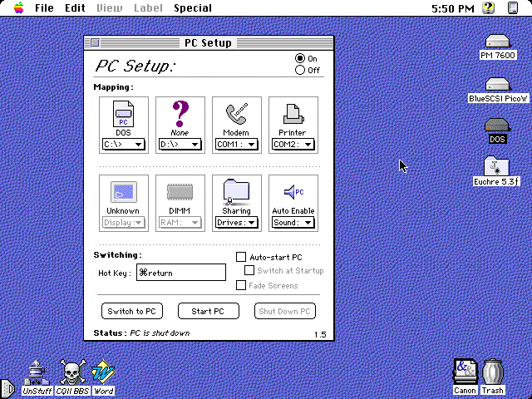Open the RAM: dropdown
Image resolution: width=532 pixels, height=399 pixels.
(180, 223)
